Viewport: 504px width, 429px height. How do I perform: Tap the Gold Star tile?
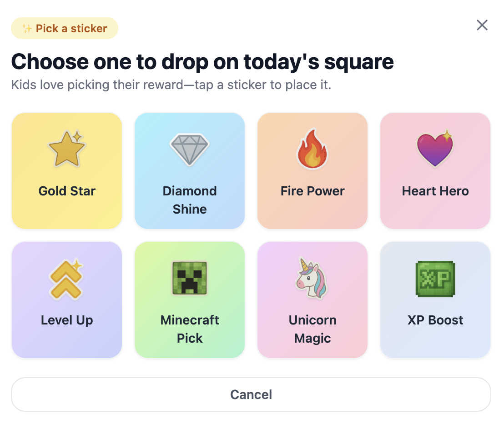point(66,170)
